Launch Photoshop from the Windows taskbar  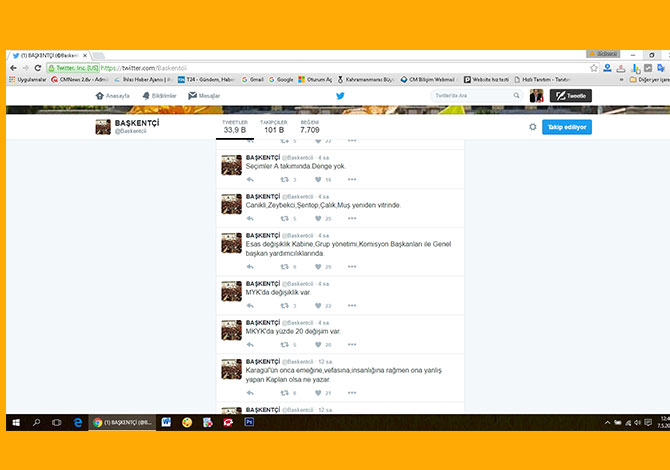(x=249, y=423)
